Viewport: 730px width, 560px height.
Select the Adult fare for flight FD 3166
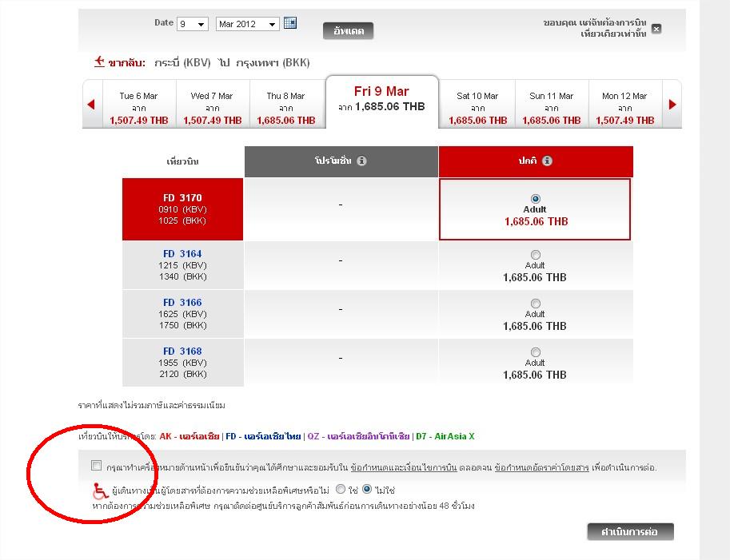(x=536, y=304)
